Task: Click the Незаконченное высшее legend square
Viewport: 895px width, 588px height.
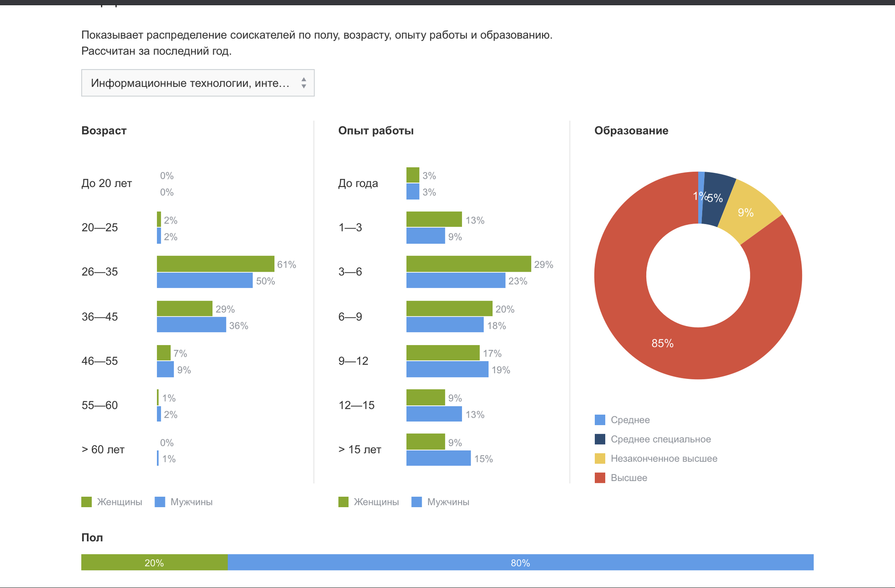Action: [600, 458]
